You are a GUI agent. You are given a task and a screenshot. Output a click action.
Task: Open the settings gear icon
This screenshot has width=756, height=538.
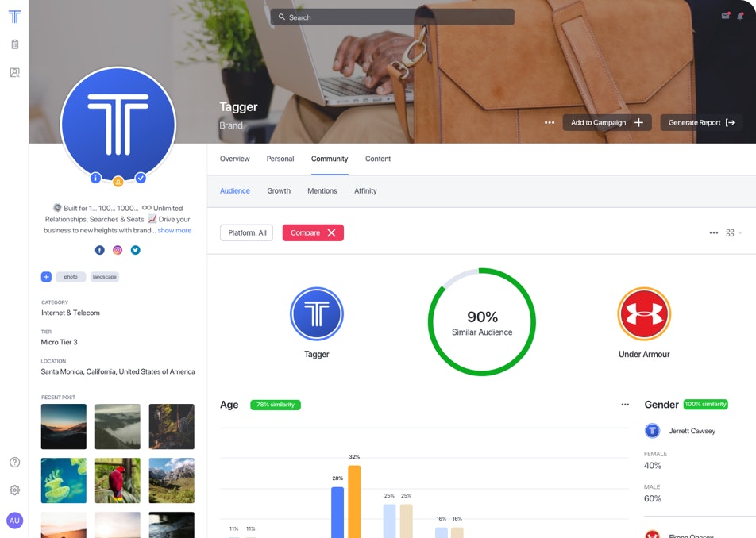pyautogui.click(x=15, y=490)
